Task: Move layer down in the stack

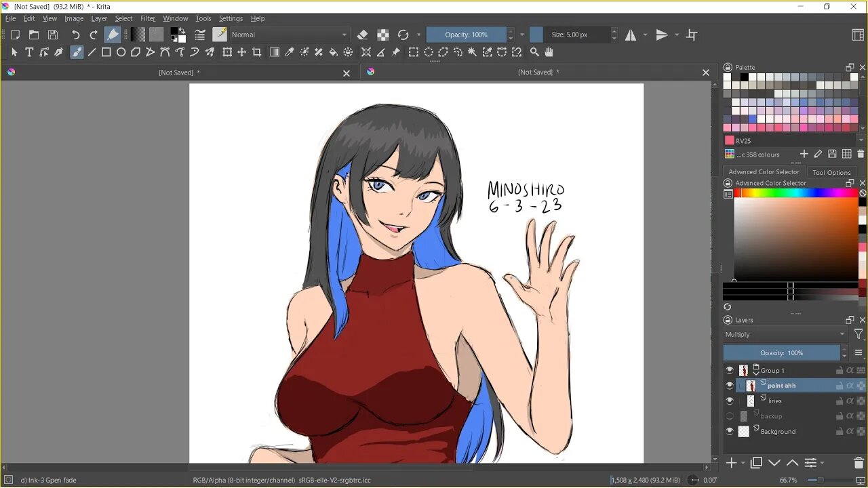Action: (x=774, y=463)
